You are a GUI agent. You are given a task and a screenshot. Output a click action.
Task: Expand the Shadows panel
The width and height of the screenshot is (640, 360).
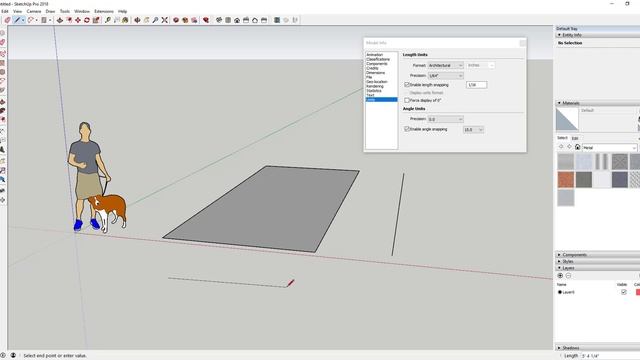tap(559, 348)
